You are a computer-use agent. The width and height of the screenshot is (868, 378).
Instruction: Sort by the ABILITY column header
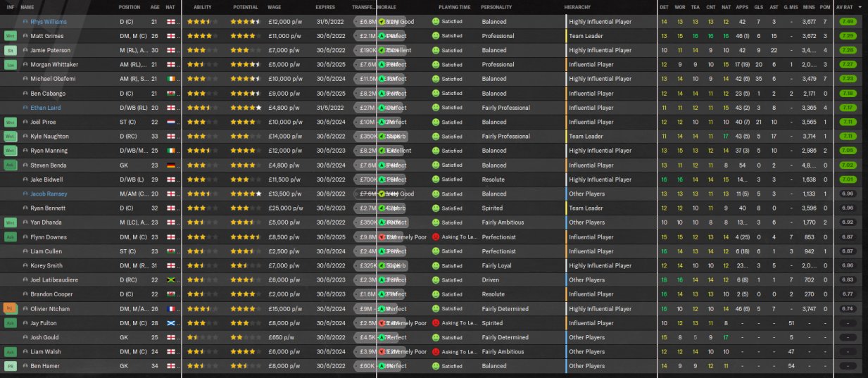tap(202, 7)
